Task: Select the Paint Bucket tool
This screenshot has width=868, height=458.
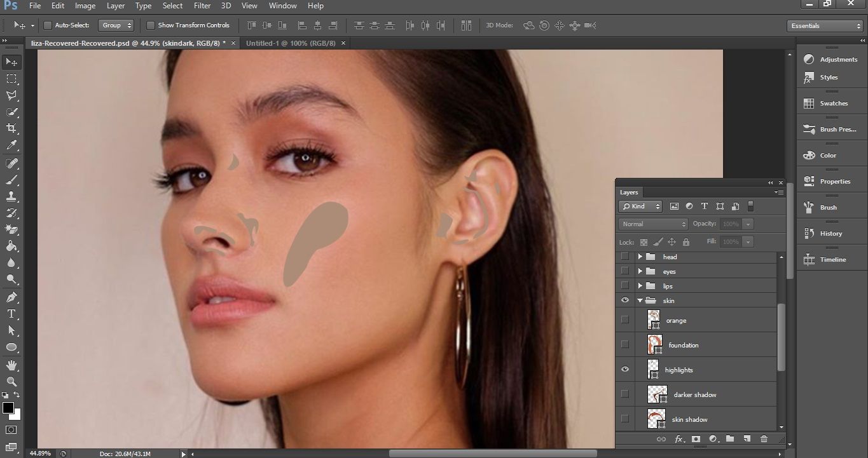Action: [11, 246]
